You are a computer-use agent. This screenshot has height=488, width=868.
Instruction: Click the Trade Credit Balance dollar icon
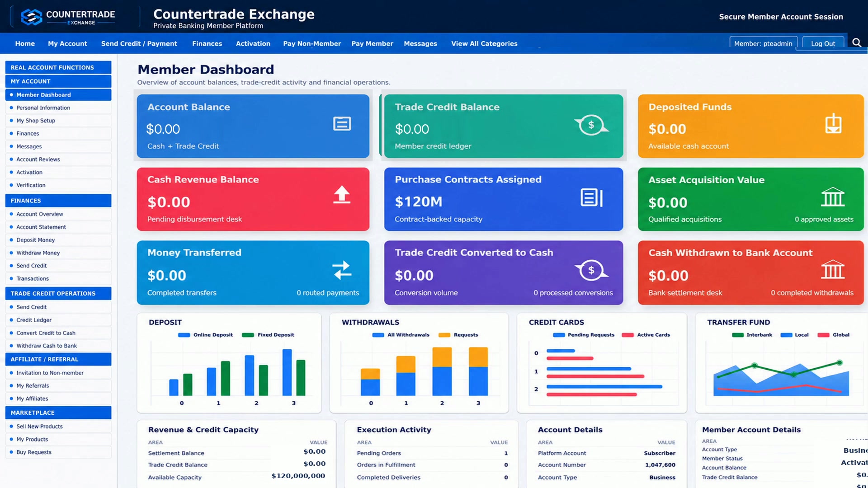591,125
